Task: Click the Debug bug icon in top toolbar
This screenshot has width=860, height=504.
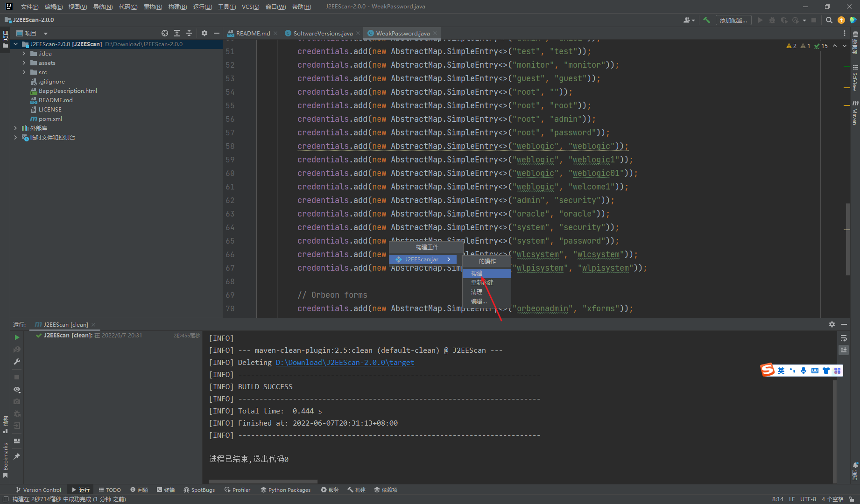Action: pos(772,20)
